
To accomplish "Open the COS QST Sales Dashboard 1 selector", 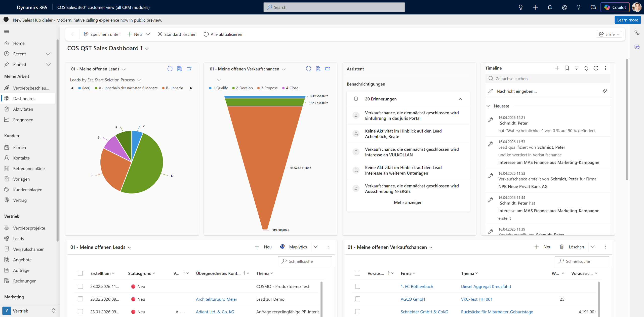I will click(x=108, y=48).
